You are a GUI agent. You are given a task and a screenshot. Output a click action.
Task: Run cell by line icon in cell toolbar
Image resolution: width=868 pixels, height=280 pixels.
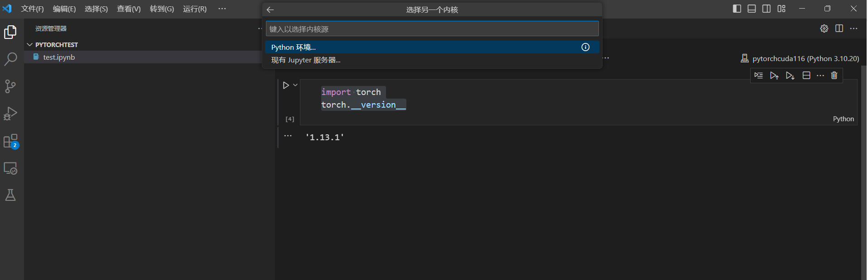759,76
